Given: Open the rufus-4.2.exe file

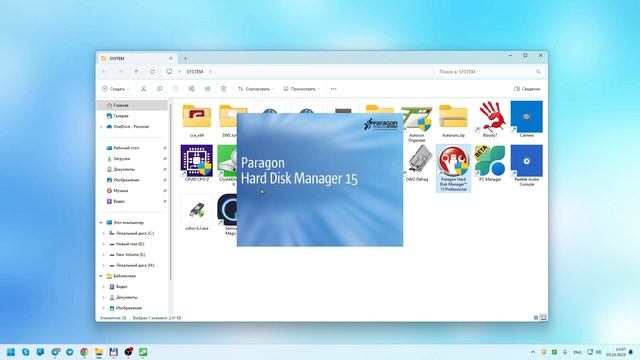Looking at the screenshot, I should tap(196, 212).
